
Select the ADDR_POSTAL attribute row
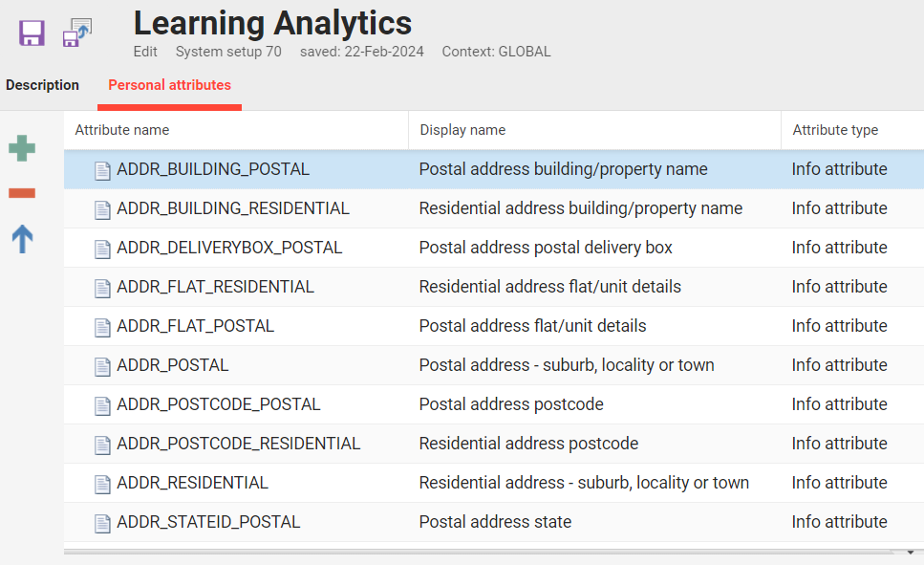point(173,365)
